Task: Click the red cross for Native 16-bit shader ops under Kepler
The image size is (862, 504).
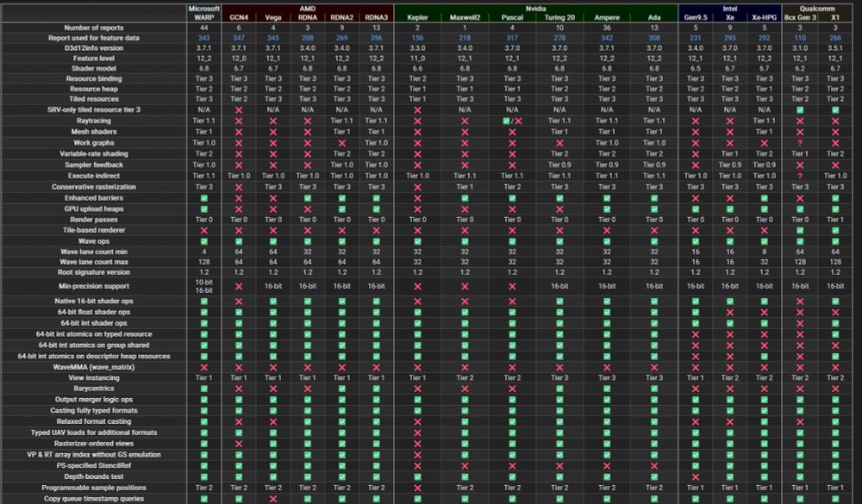Action: click(x=417, y=302)
